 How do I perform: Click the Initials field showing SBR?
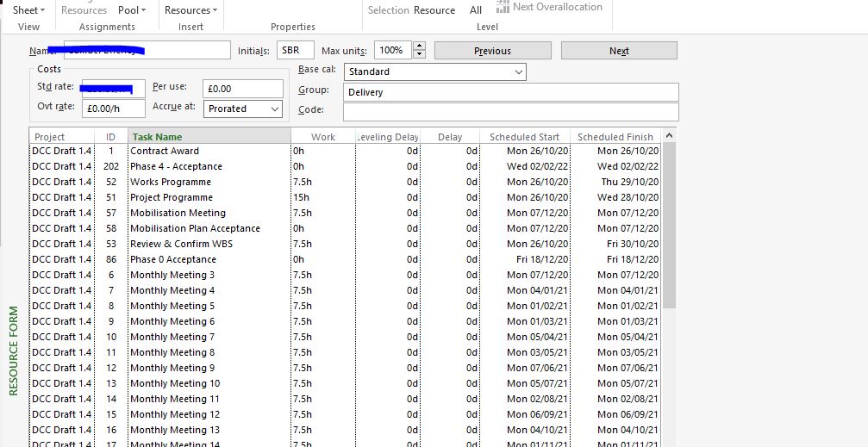tap(296, 50)
